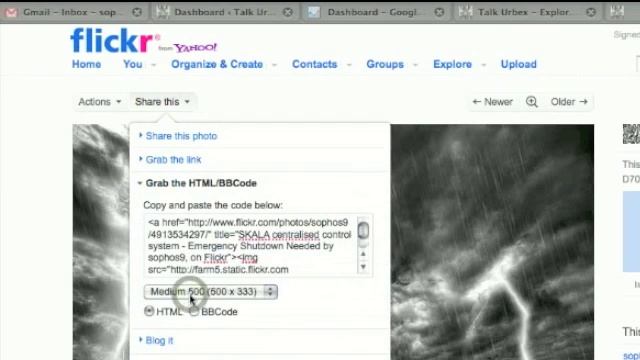The image size is (640, 360).
Task: Click the code box scrollbar thumb
Action: click(363, 231)
